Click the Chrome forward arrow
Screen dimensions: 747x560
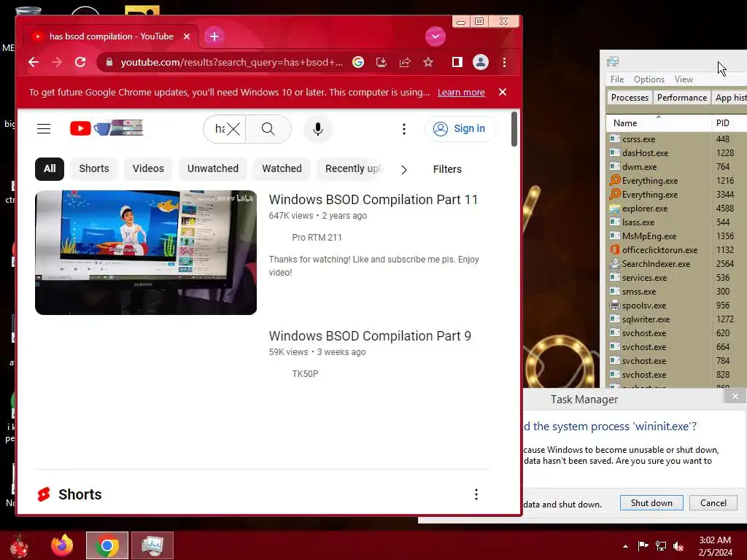pos(57,62)
